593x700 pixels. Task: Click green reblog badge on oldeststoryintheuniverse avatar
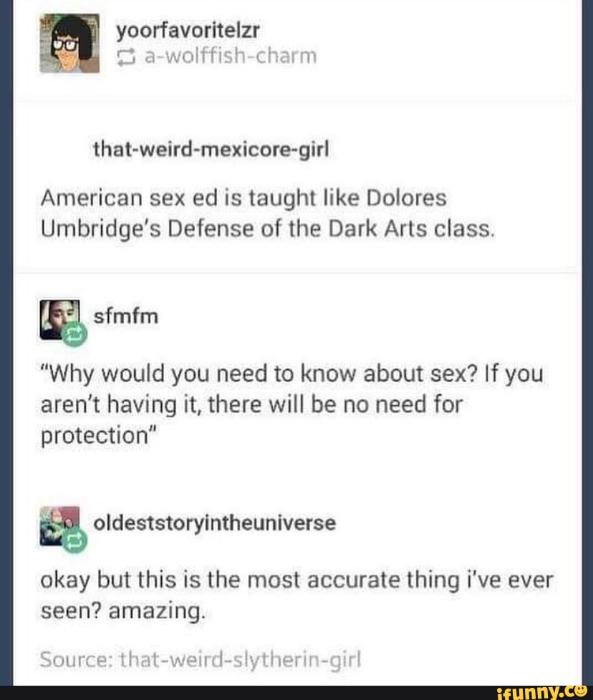tap(74, 541)
